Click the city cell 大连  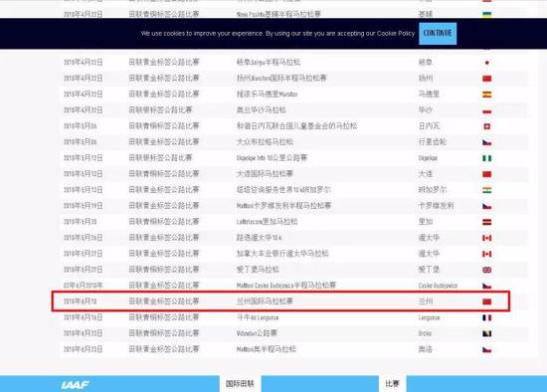(426, 174)
